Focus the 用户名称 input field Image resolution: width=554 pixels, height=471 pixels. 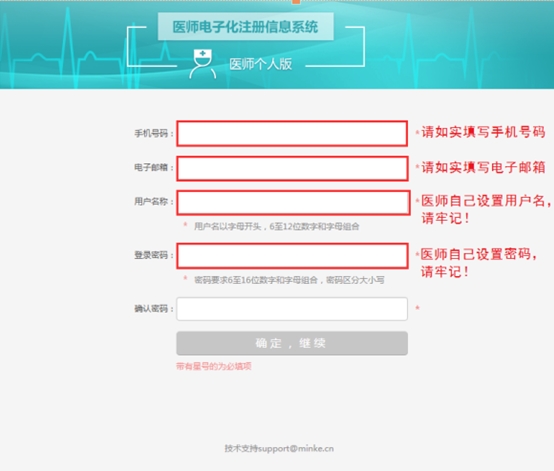293,202
